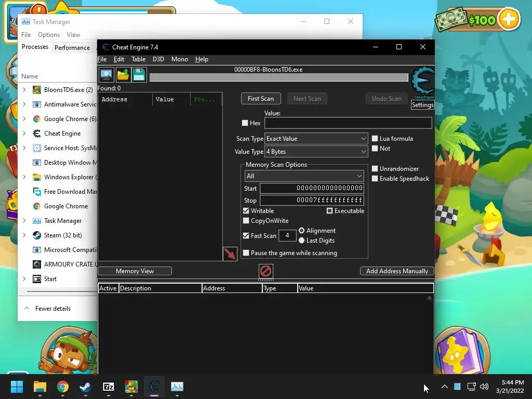Tick Enable Speedhack
Screen dimensions: 532x399
point(375,179)
